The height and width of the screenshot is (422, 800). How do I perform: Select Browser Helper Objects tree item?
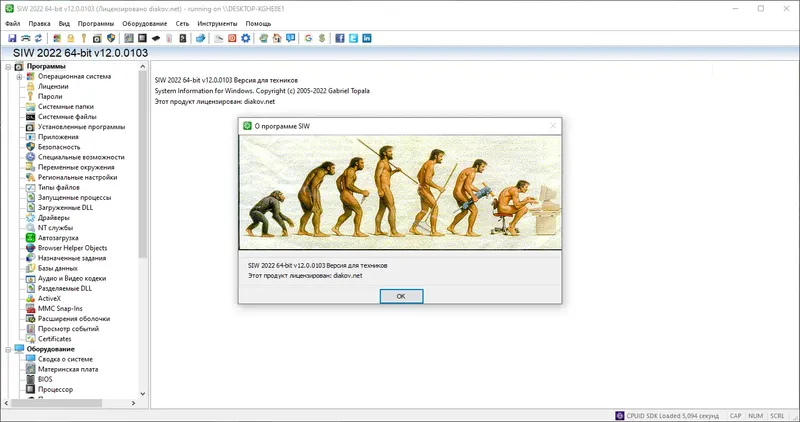72,248
